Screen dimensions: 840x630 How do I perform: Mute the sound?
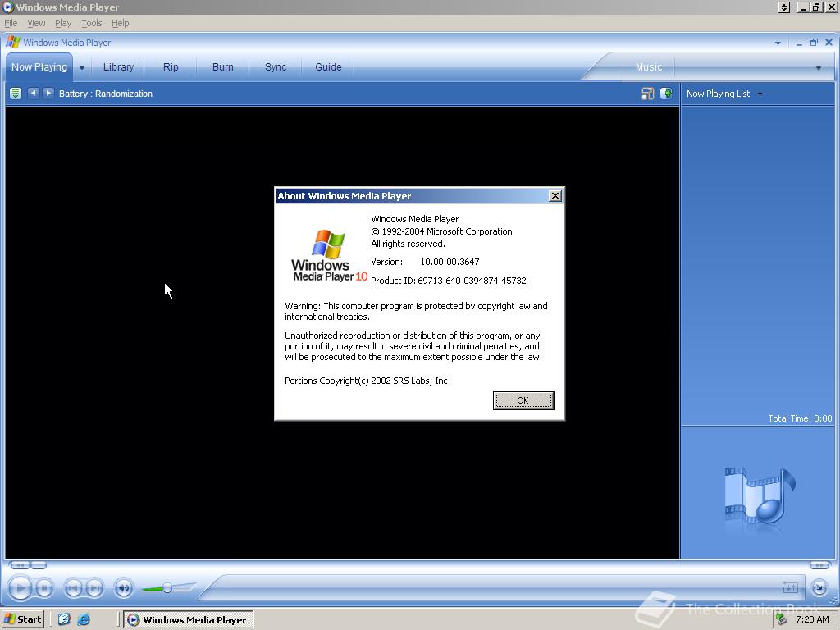tap(123, 587)
